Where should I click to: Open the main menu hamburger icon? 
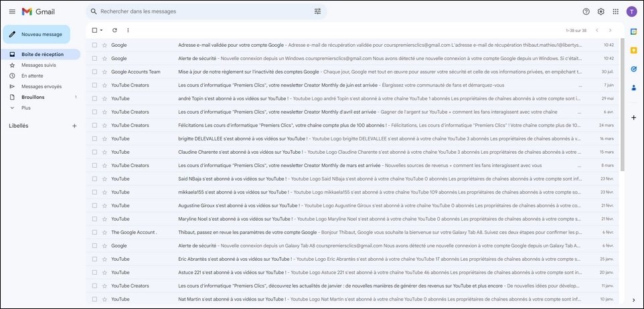click(12, 11)
